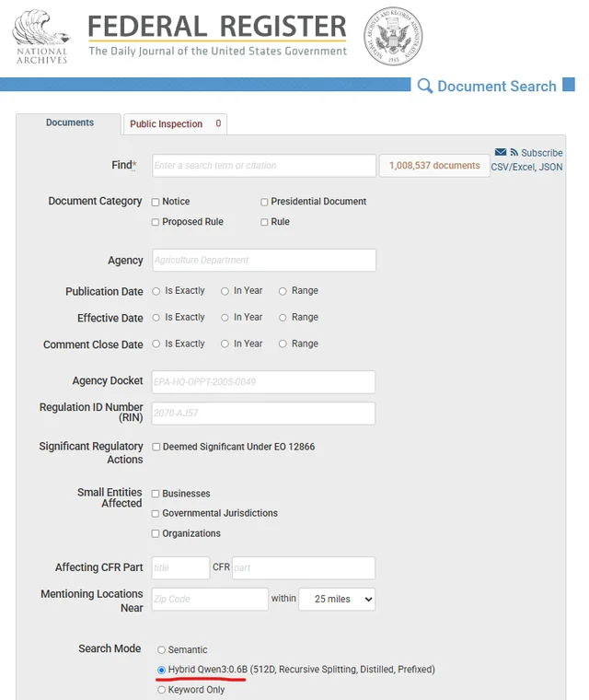Select Effective Date Range
589x700 pixels.
[x=283, y=318]
